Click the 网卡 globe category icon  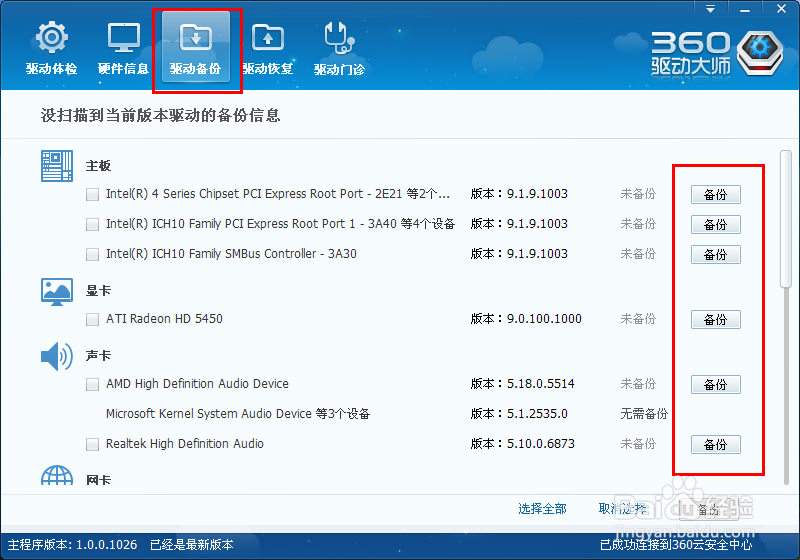[57, 475]
